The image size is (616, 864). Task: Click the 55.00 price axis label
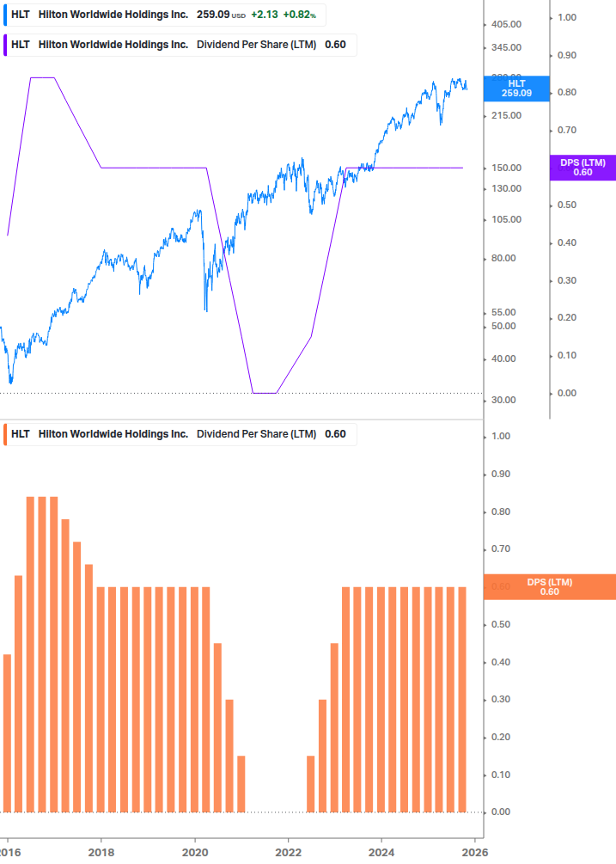point(503,312)
